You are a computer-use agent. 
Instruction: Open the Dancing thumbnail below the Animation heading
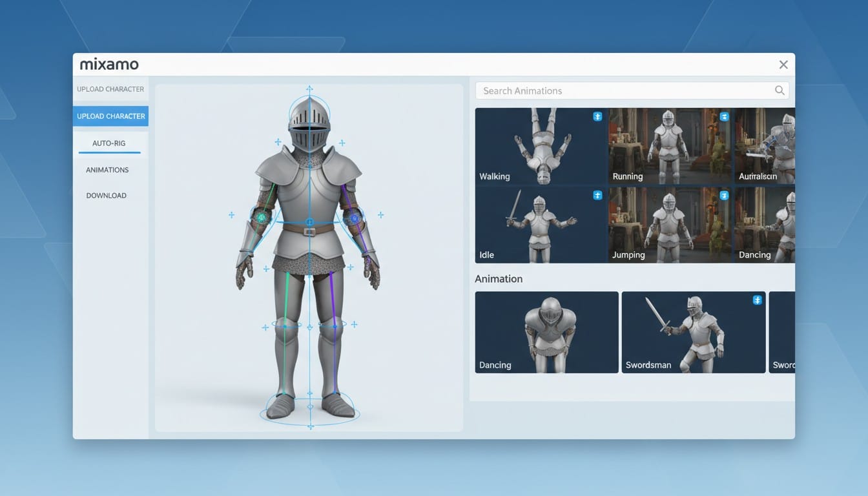(x=546, y=332)
